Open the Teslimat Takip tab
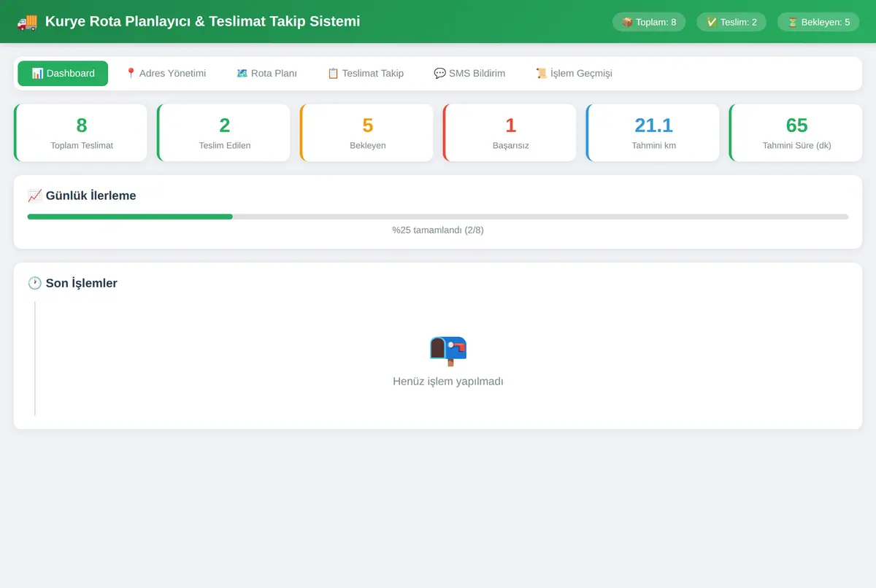The image size is (876, 588). tap(365, 73)
